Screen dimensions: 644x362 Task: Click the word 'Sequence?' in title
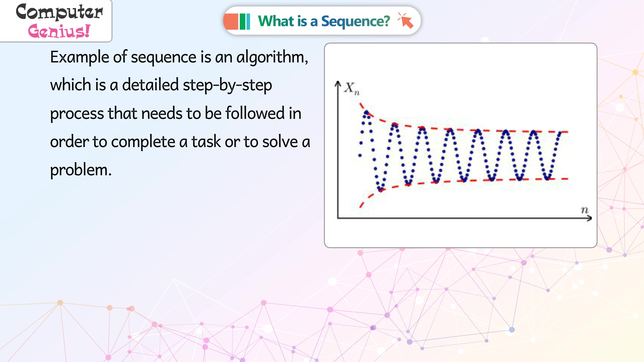point(356,21)
